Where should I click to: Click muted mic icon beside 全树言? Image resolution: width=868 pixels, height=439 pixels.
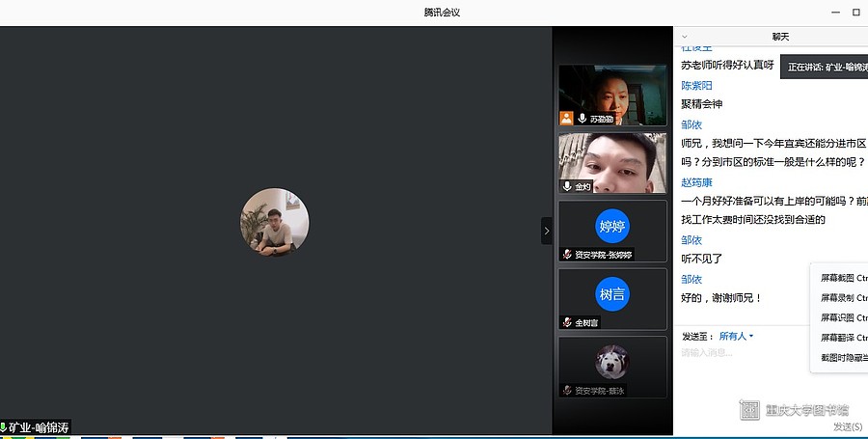point(567,322)
